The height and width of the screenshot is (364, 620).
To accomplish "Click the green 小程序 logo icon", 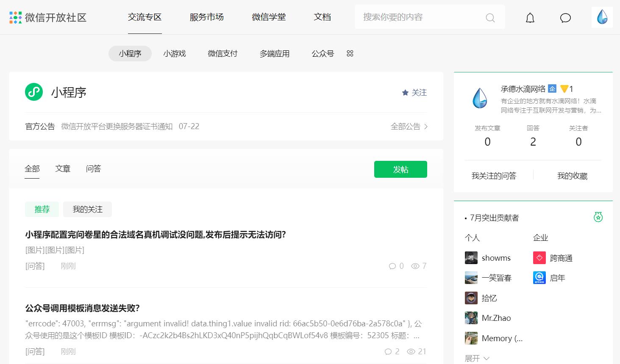I will [34, 92].
